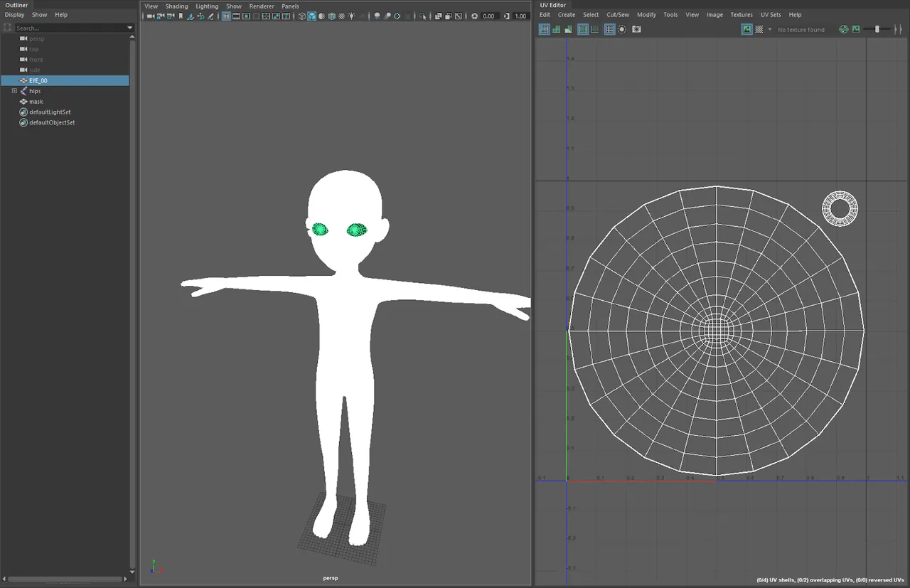
Task: Toggle the UV grid icon in UV Editor toolbar
Action: click(x=609, y=29)
